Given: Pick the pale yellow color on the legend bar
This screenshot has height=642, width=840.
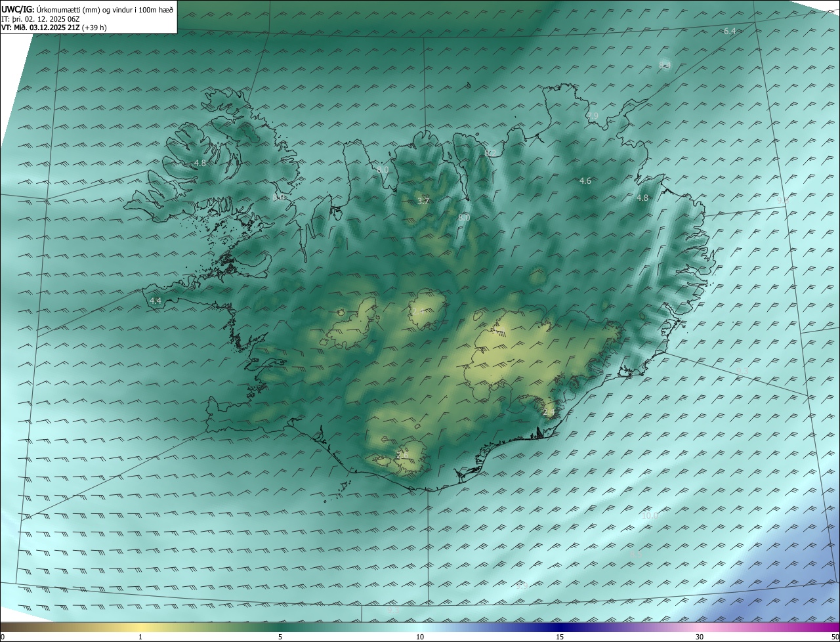Looking at the screenshot, I should (140, 627).
